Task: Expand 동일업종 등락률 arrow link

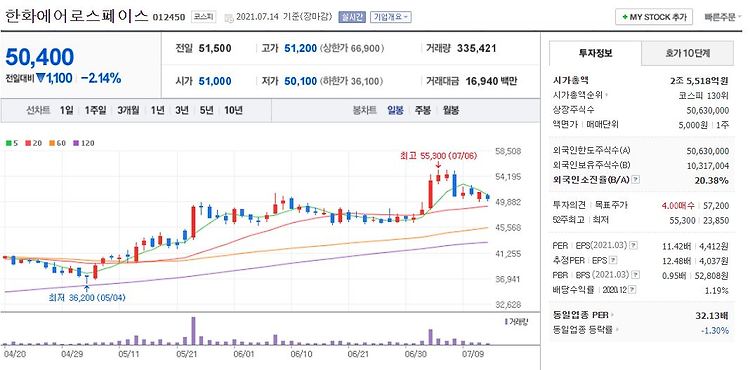Action: (617, 330)
